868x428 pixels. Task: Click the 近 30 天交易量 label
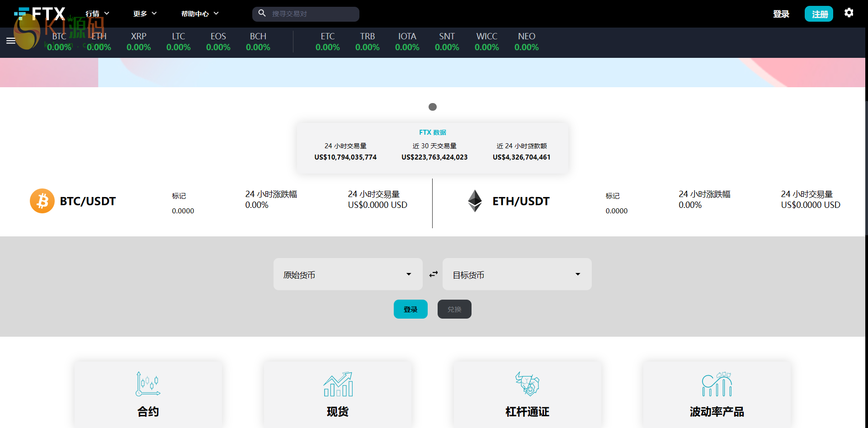434,146
